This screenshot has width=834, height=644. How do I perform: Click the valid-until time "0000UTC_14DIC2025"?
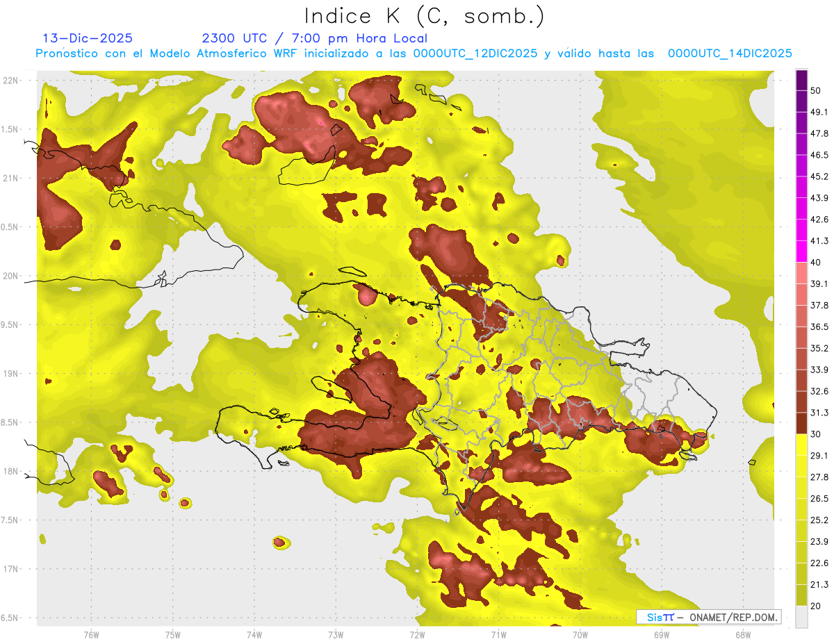730,53
